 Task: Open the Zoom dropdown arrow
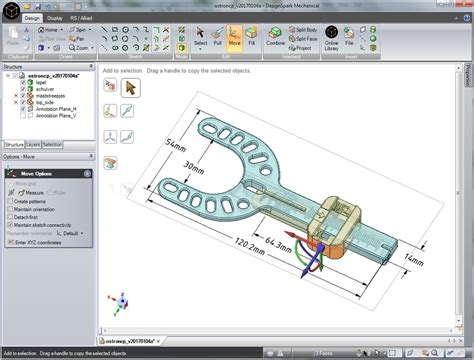point(92,48)
